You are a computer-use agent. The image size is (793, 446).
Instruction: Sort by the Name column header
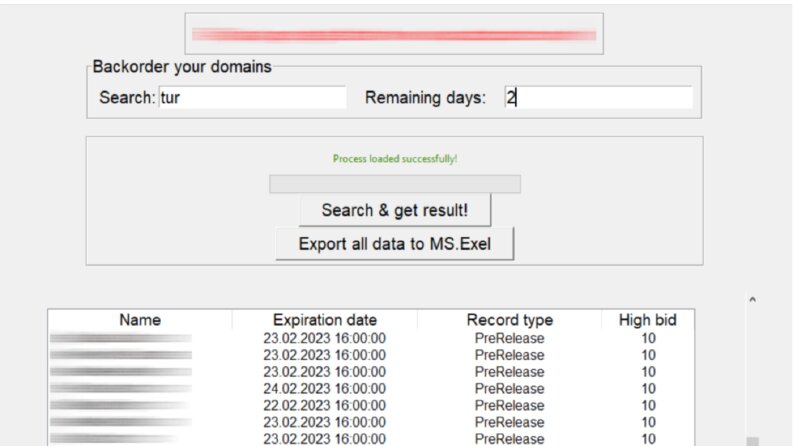pyautogui.click(x=140, y=320)
